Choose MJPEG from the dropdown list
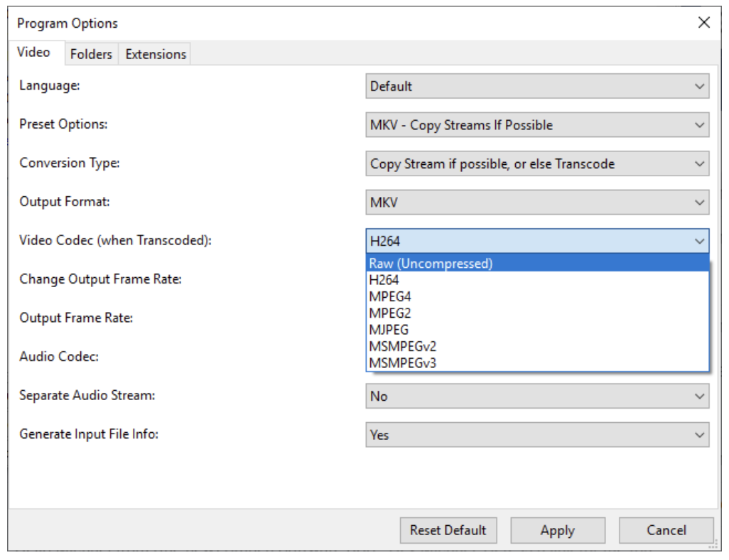This screenshot has height=560, width=729. [537, 330]
